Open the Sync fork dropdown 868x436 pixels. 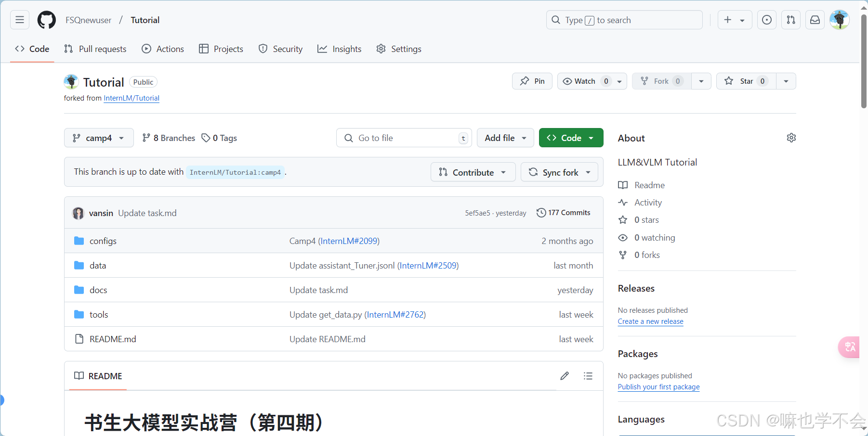click(x=559, y=172)
